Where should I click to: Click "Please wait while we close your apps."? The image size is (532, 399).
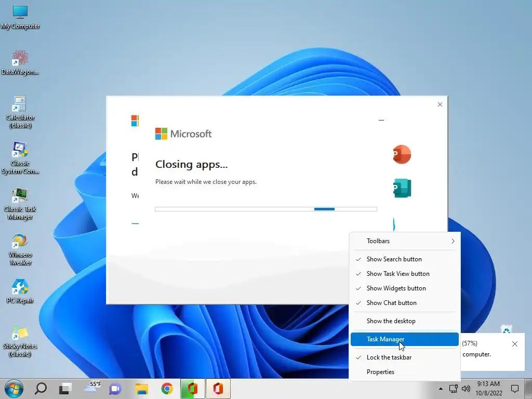(x=206, y=182)
